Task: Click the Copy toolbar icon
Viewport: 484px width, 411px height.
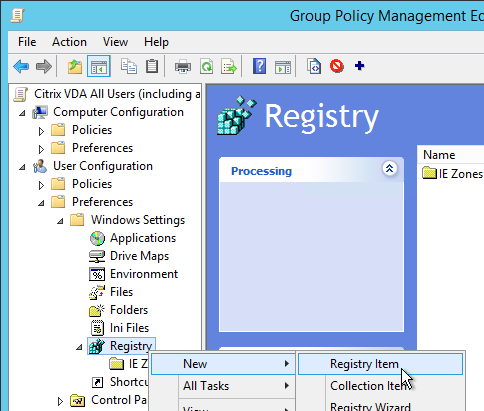Action: coord(129,66)
